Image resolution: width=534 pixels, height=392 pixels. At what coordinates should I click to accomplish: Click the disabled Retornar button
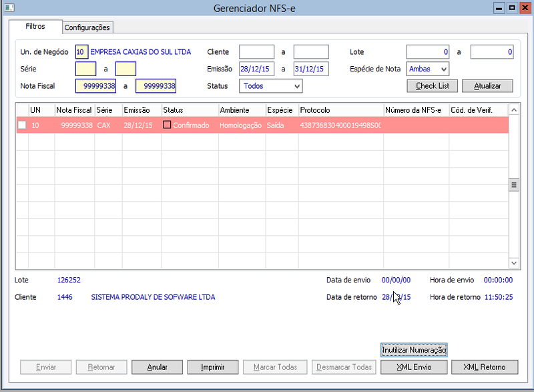click(x=101, y=367)
